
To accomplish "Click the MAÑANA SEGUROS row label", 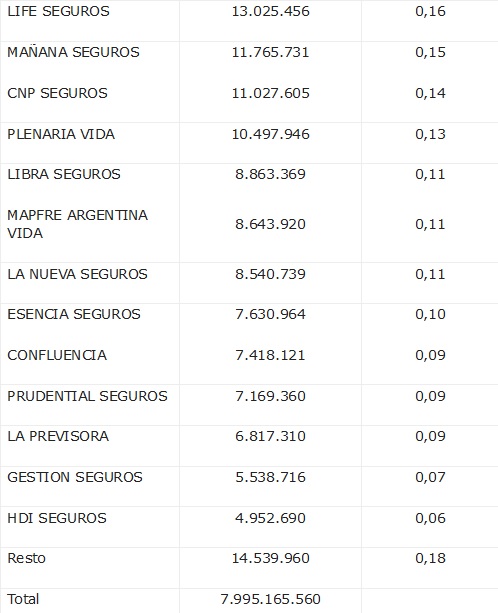I will click(73, 52).
